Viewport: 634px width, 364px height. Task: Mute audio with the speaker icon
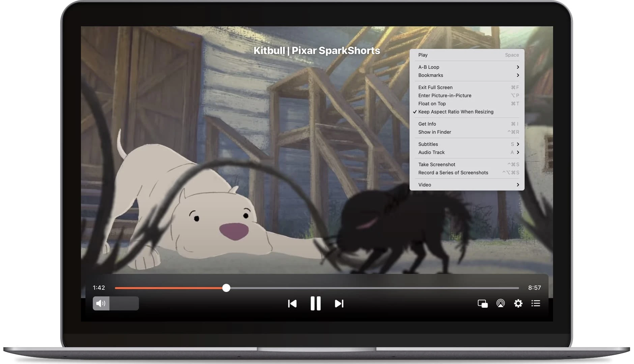pos(101,304)
